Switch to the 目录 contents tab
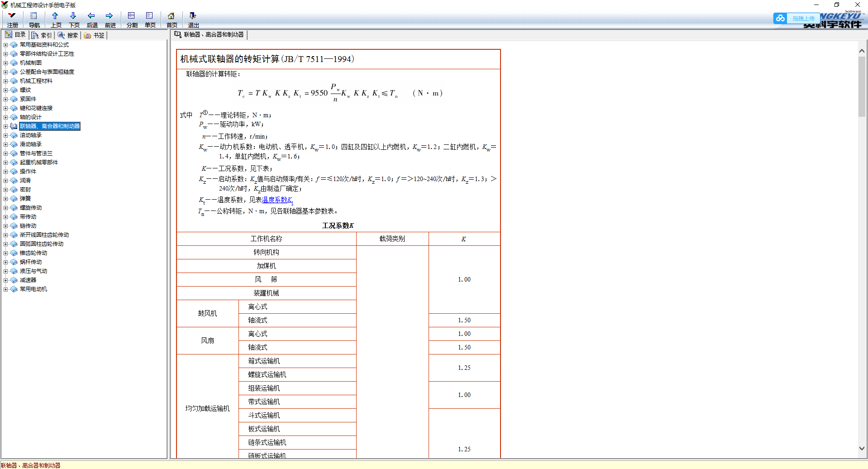This screenshot has height=469, width=868. click(x=16, y=35)
